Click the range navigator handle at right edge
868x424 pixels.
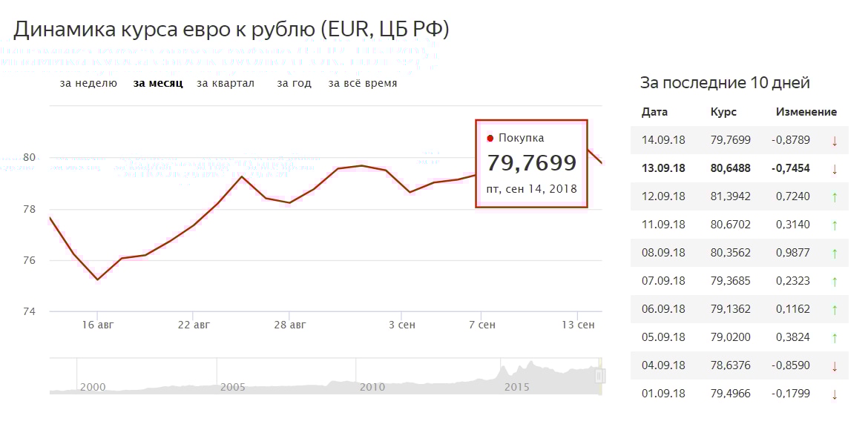600,377
